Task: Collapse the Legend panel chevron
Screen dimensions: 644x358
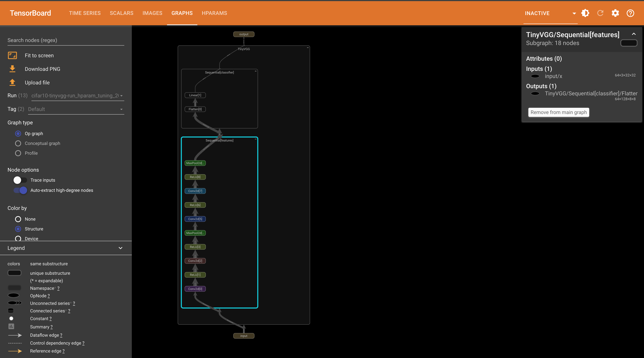Action: click(x=121, y=248)
